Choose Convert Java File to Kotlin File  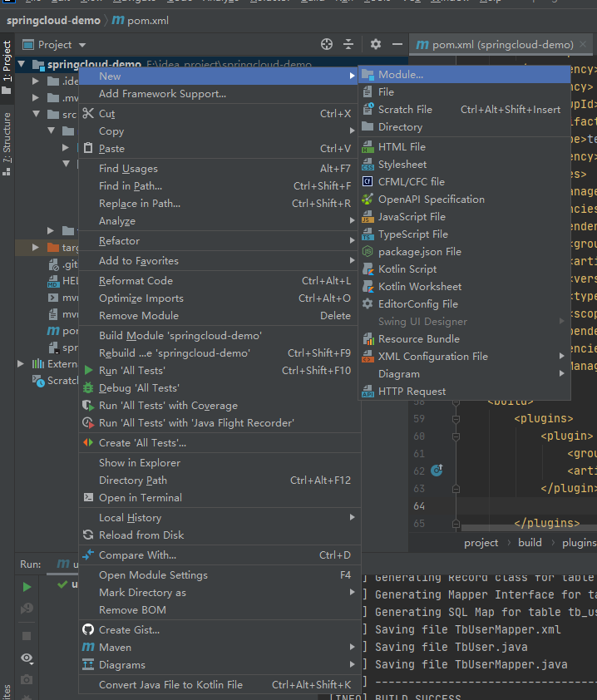220,684
